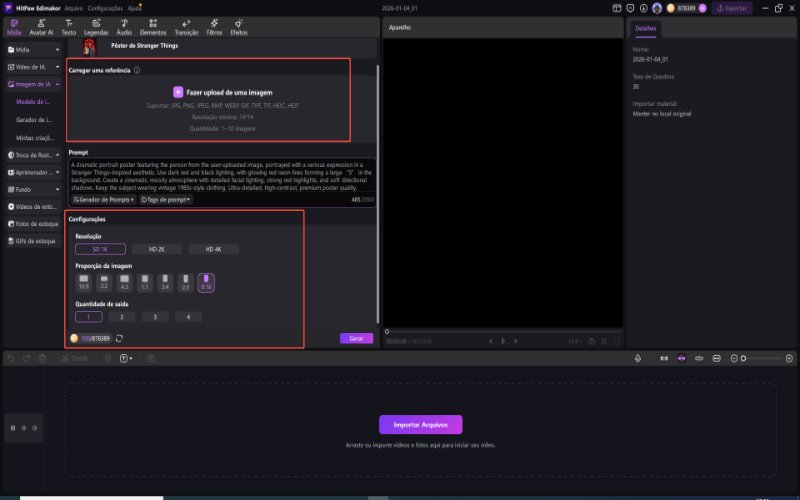This screenshot has width=800, height=500.
Task: Choose 9:16 image aspect ratio
Action: point(206,282)
